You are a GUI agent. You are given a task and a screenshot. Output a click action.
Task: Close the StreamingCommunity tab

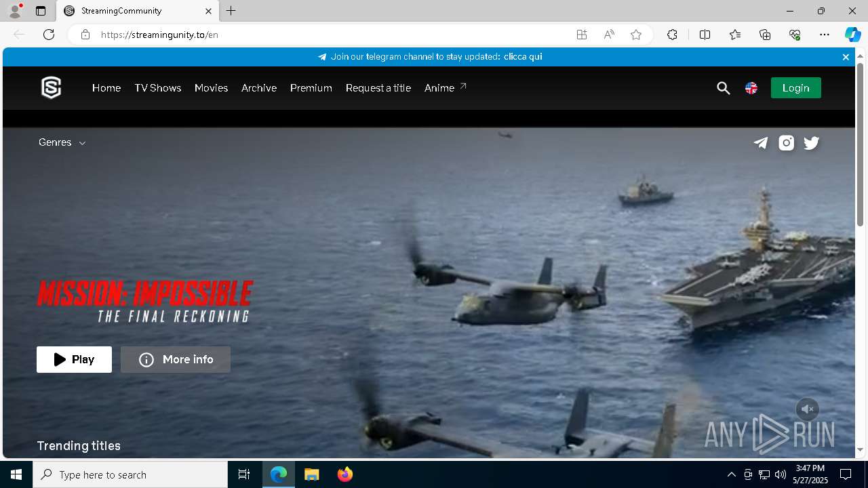(209, 11)
